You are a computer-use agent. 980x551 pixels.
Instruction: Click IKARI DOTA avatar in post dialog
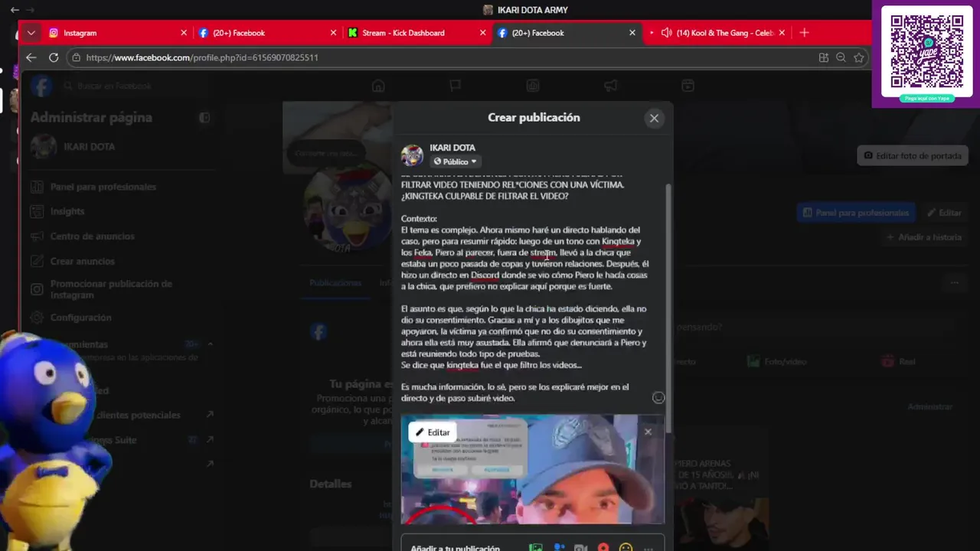(412, 155)
